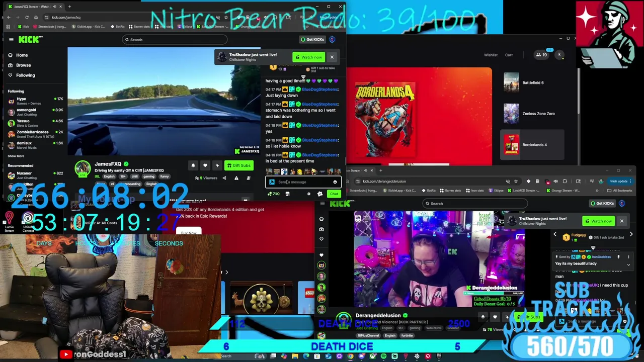Close the TruShadow notification in JamesFXQ window
This screenshot has height=362, width=644.
(332, 57)
